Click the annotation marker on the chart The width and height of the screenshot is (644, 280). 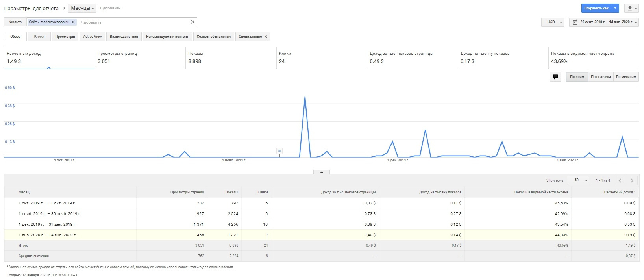(x=279, y=151)
